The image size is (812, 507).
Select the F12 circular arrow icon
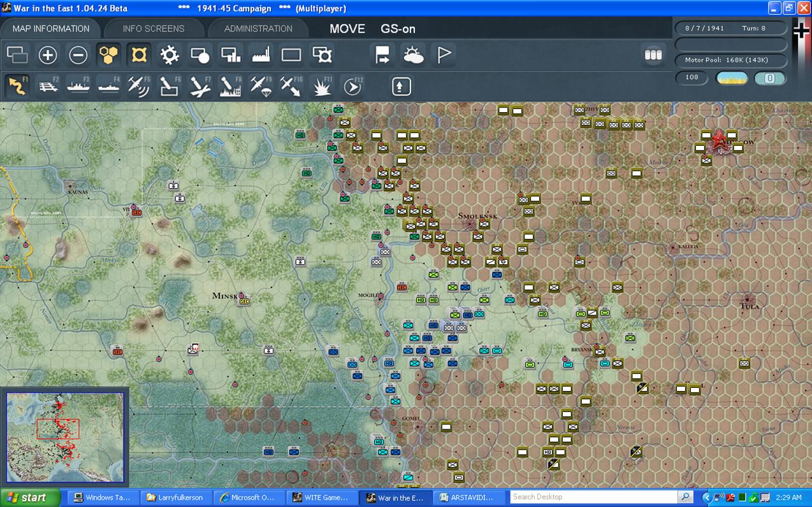[352, 86]
